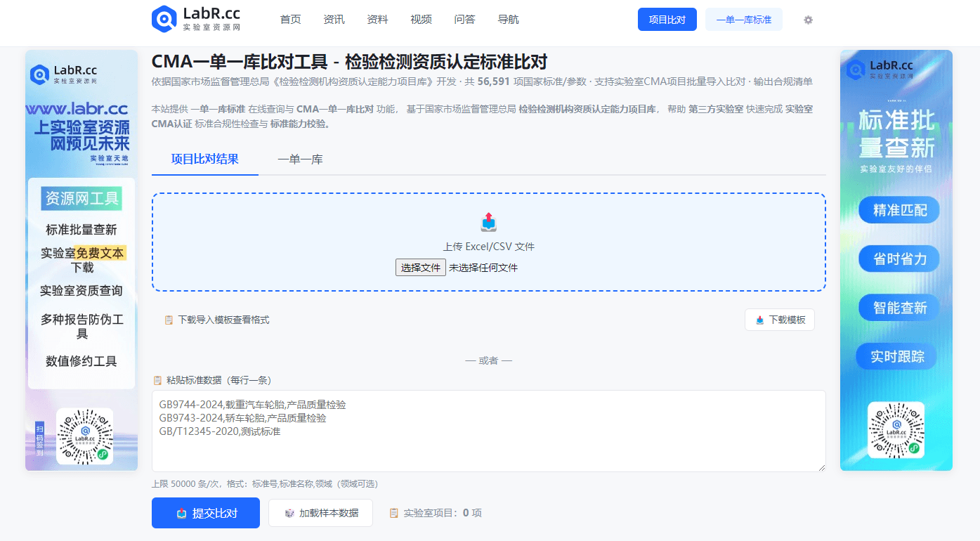The height and width of the screenshot is (541, 980).
Task: Click the QR code in the right banner
Action: pos(896,430)
